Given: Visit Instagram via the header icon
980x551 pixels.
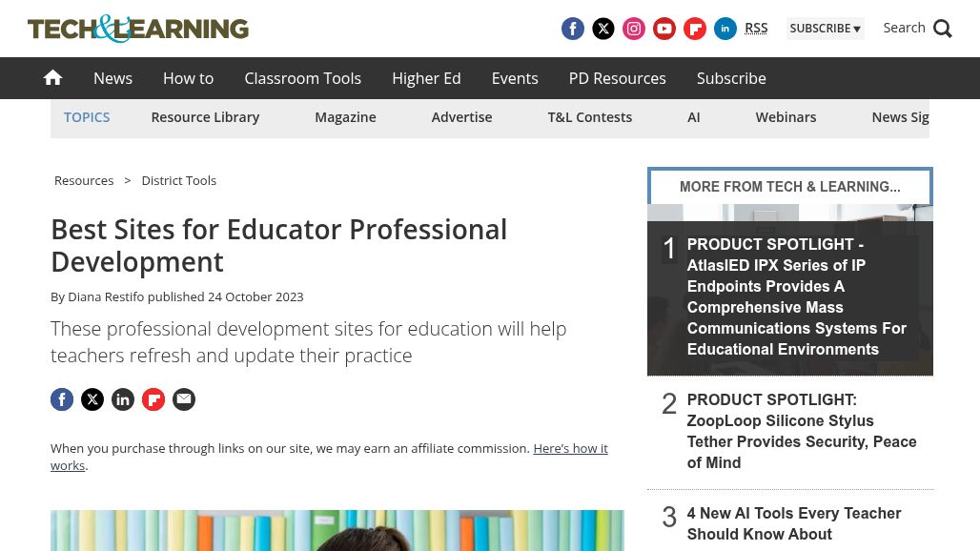Looking at the screenshot, I should (634, 29).
